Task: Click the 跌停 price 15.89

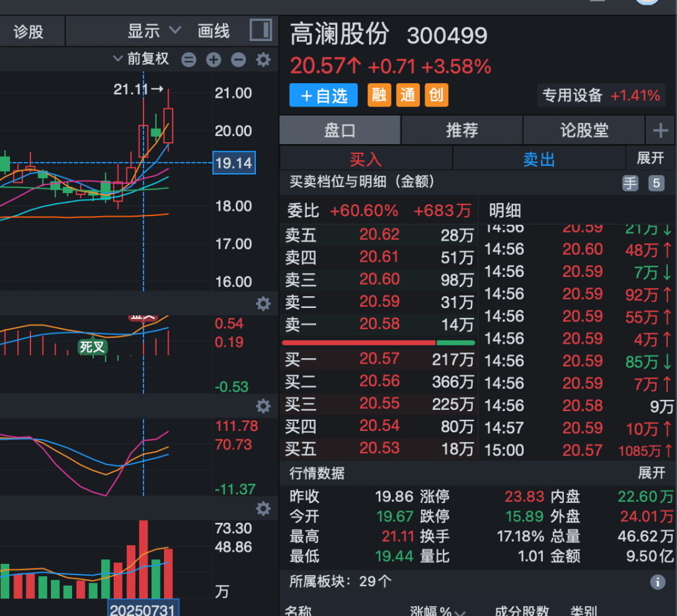Action: 524,516
